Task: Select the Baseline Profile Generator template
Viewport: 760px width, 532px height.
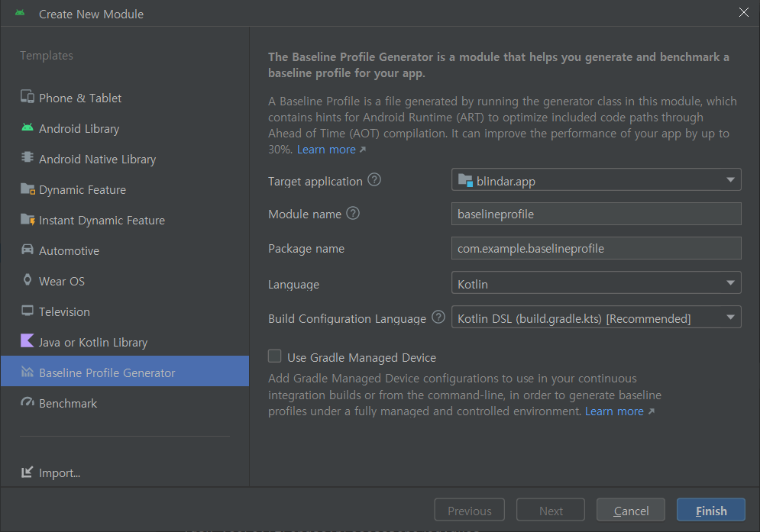Action: [125, 372]
